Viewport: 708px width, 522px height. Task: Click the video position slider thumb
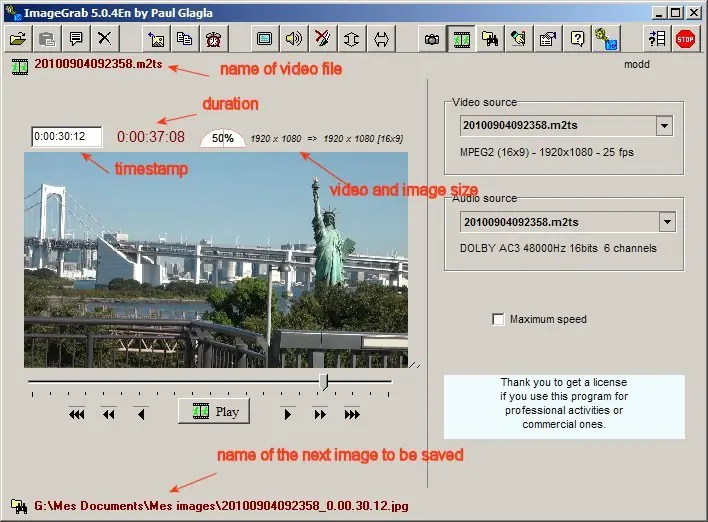(323, 382)
